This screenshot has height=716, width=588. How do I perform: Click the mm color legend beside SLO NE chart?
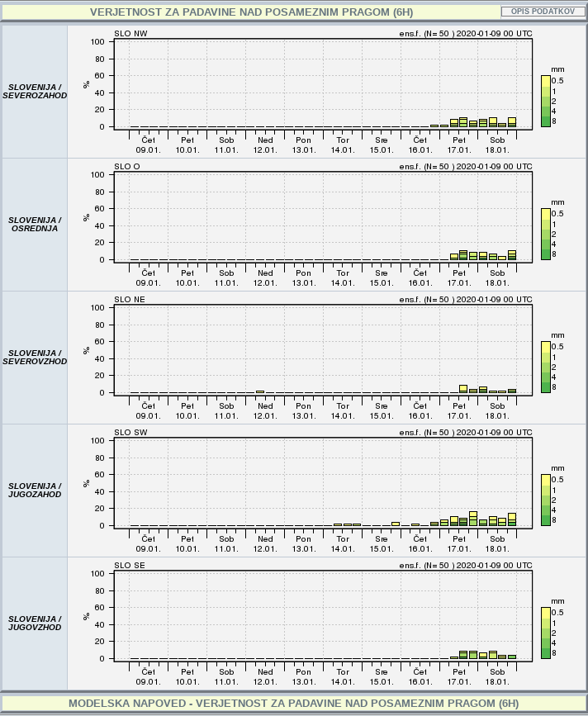[546, 367]
